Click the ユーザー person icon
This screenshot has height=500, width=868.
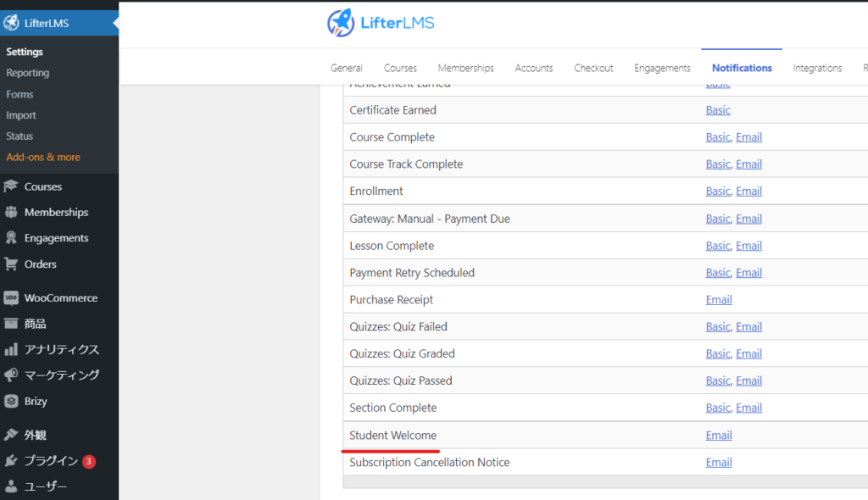coord(11,486)
